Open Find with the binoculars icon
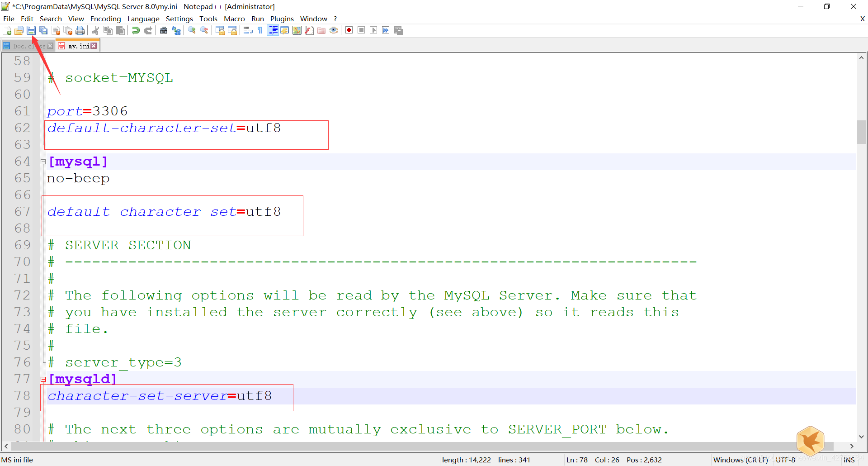 pyautogui.click(x=164, y=30)
